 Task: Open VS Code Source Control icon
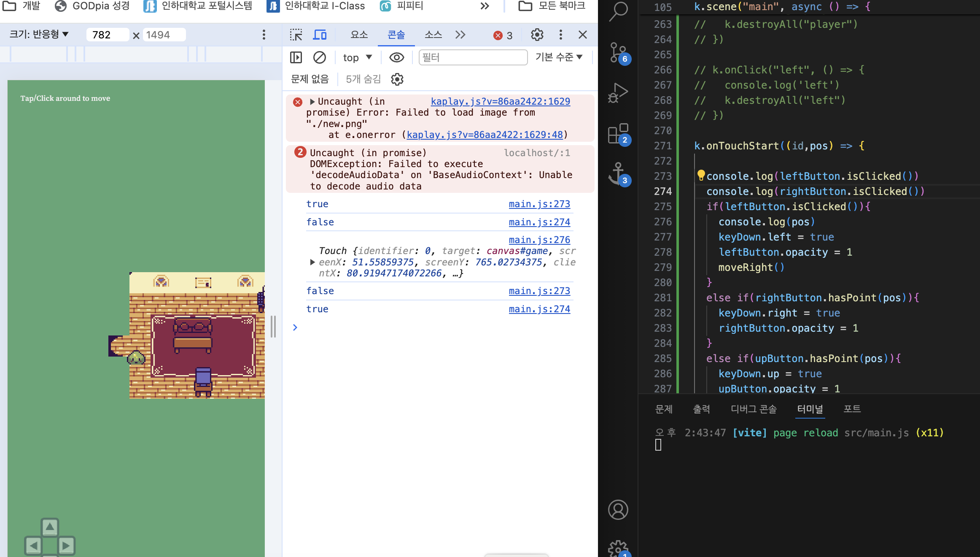[x=618, y=52]
